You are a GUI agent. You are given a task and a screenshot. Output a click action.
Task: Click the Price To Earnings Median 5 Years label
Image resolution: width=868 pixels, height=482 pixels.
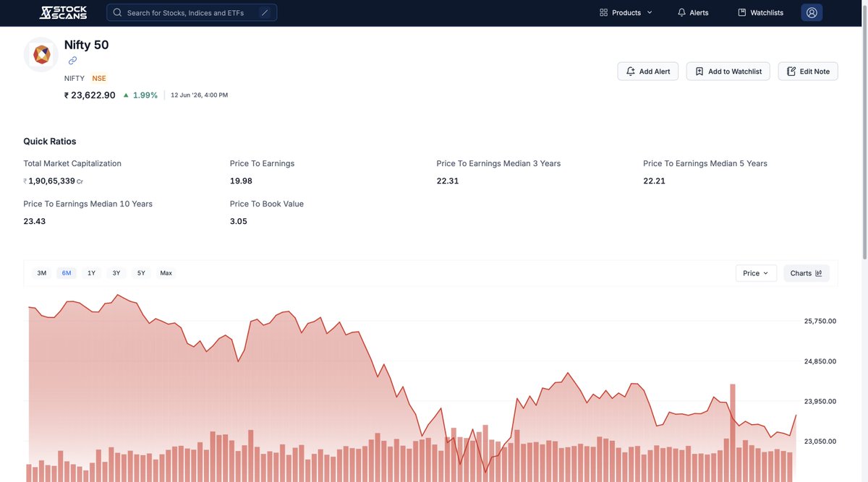(705, 163)
